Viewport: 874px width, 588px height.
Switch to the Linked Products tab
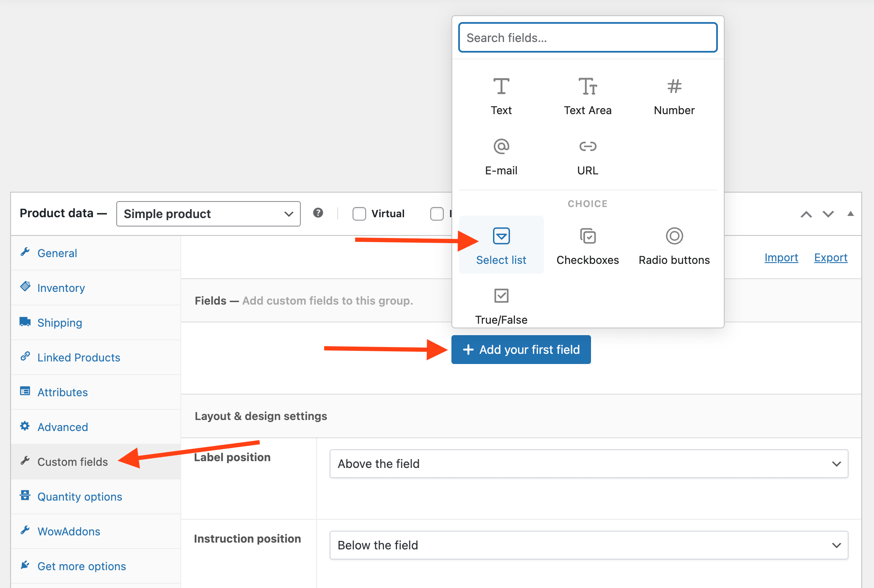point(78,358)
